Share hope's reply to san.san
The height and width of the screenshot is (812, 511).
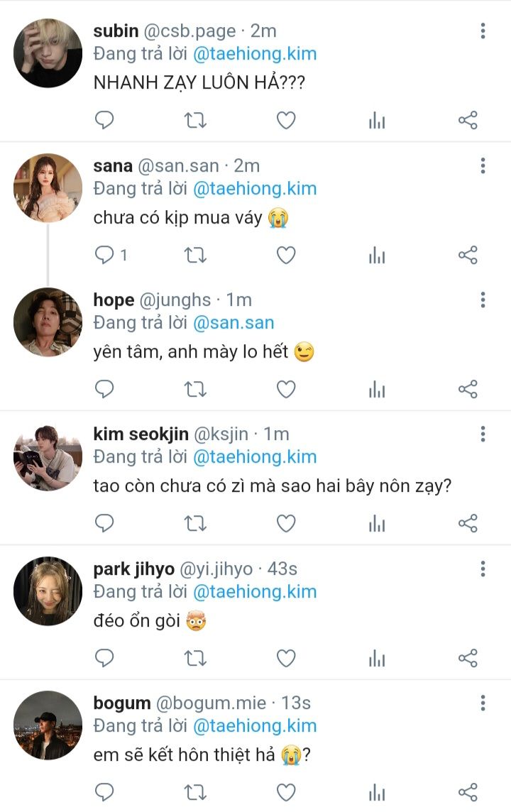(468, 390)
